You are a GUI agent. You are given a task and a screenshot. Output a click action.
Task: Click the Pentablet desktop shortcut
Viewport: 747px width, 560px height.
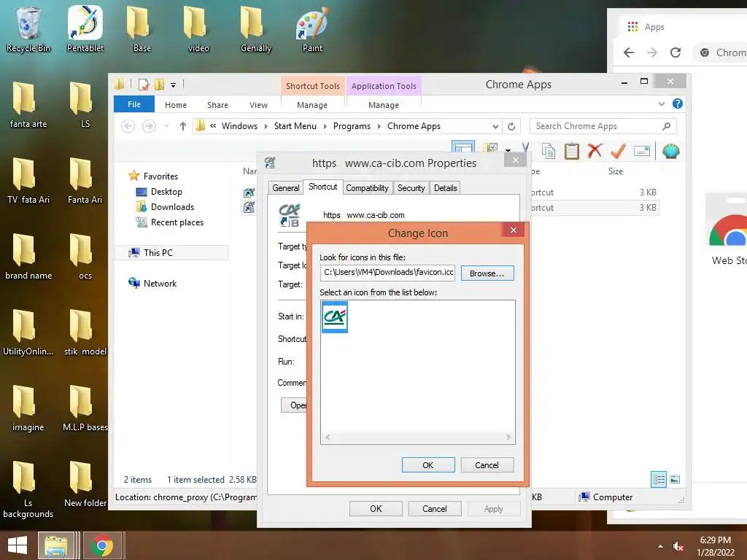[x=85, y=29]
